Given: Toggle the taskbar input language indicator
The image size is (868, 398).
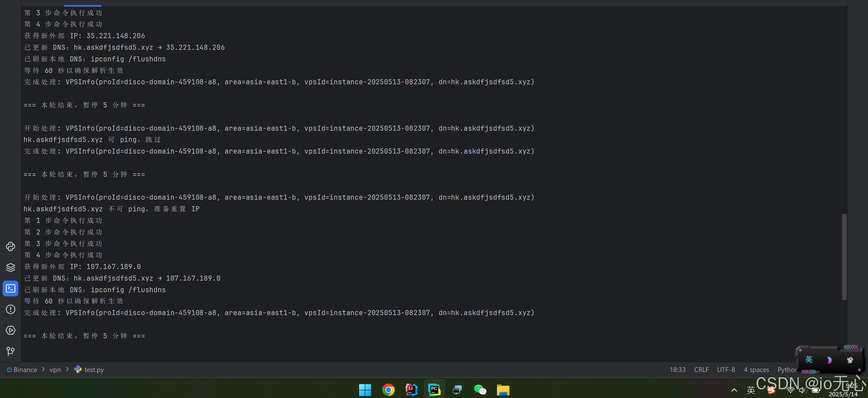Looking at the screenshot, I should pos(751,390).
